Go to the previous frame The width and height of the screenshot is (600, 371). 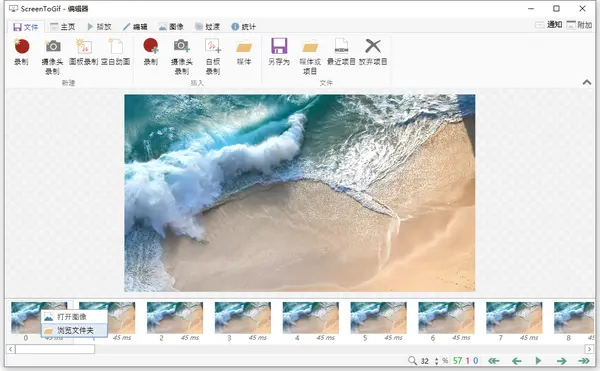517,361
